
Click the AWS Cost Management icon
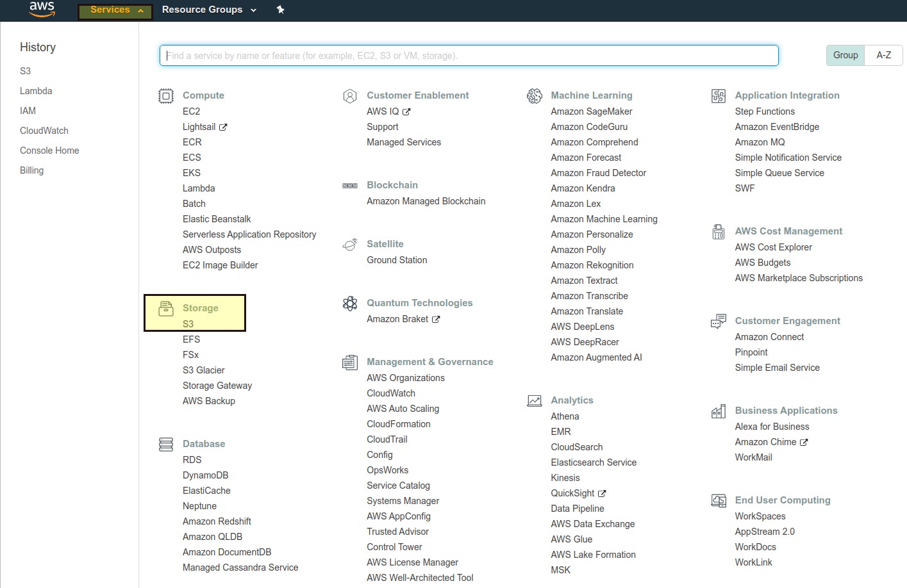click(x=719, y=232)
